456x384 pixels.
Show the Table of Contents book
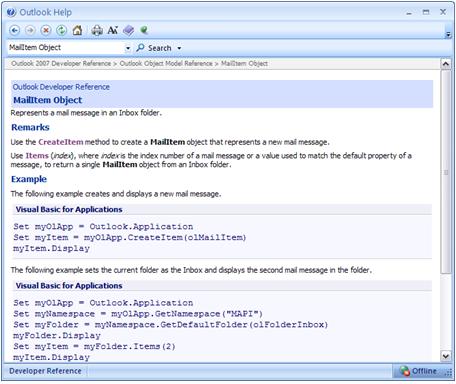click(128, 30)
